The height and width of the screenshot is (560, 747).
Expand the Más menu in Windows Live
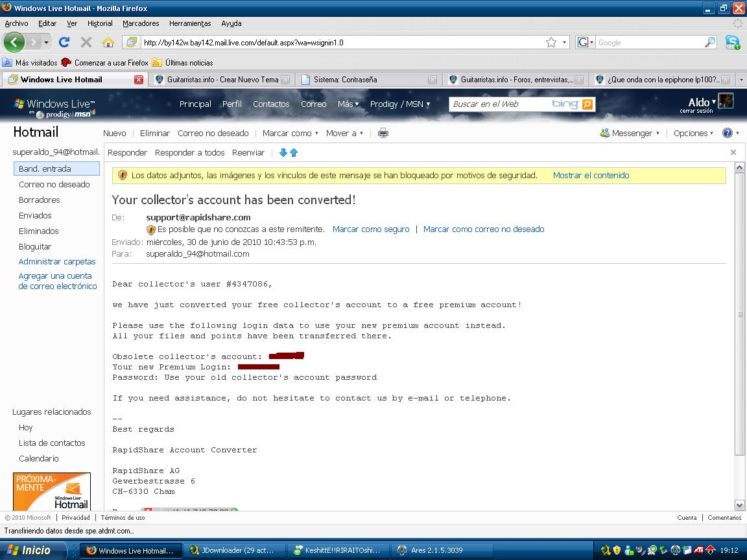coord(348,104)
